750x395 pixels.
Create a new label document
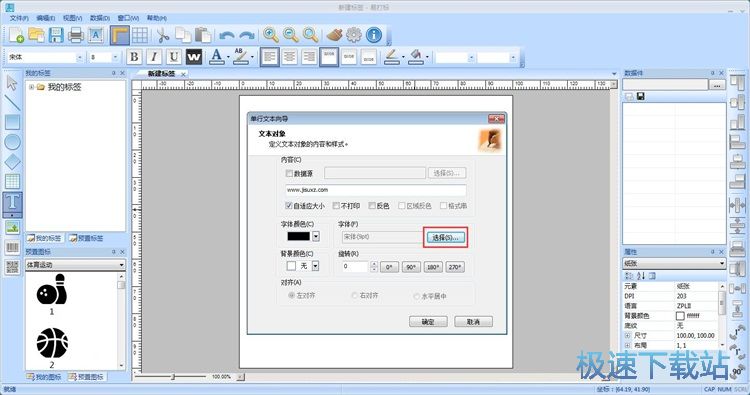[16, 35]
